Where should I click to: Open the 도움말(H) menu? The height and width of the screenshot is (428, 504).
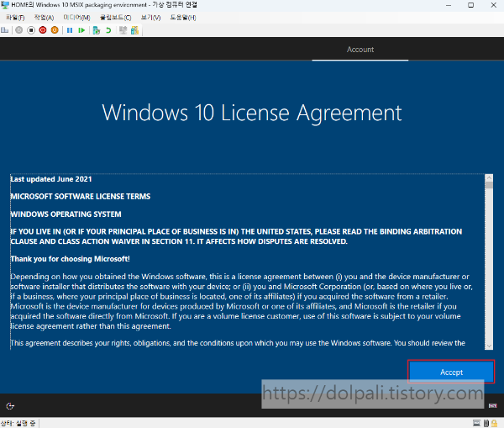183,18
